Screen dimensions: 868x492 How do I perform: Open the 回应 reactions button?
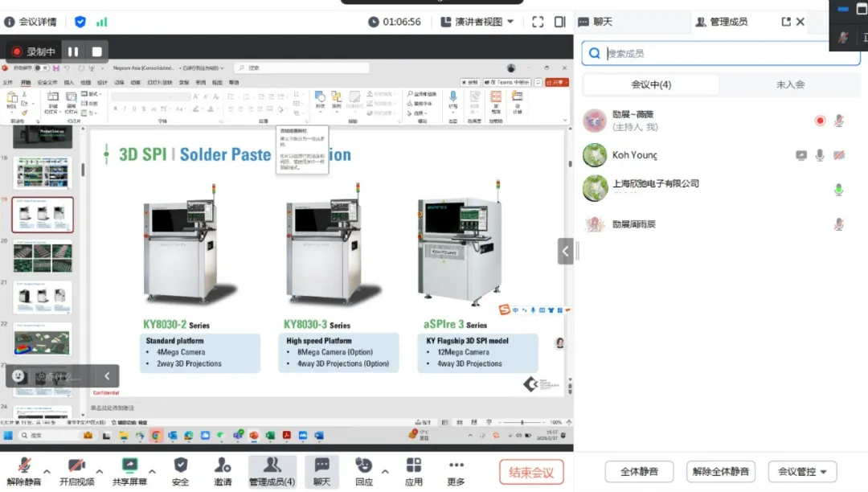click(364, 472)
